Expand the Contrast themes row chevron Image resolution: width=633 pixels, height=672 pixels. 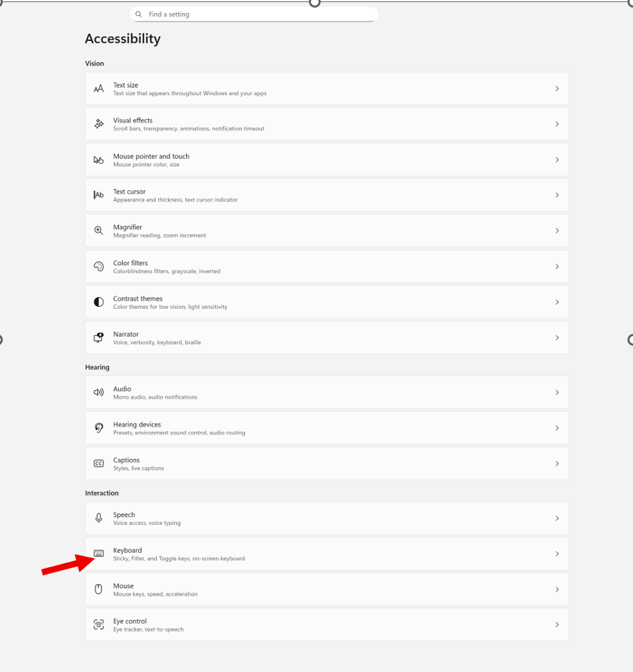coord(557,302)
